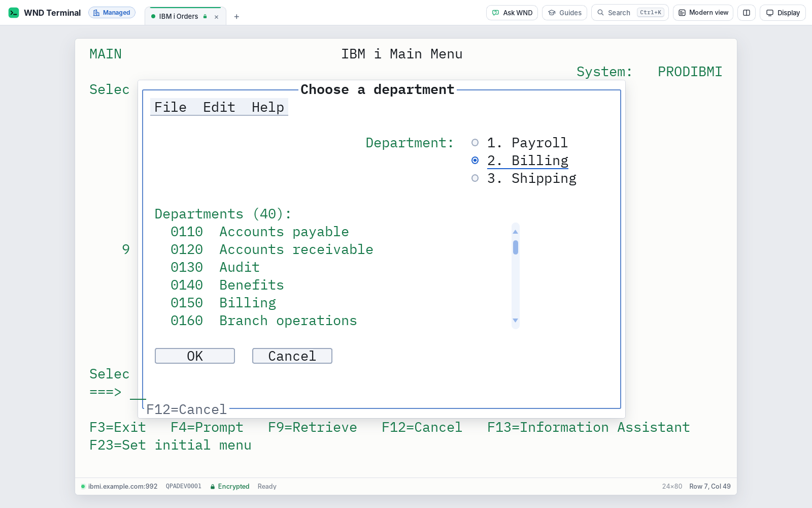Open the Help menu in dialog
The height and width of the screenshot is (508, 812).
pyautogui.click(x=268, y=107)
